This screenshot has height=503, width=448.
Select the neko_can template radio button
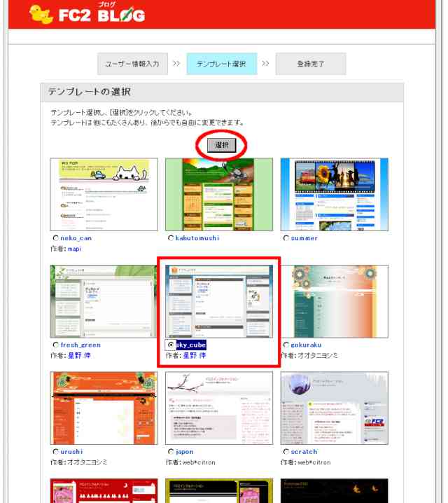coord(56,238)
